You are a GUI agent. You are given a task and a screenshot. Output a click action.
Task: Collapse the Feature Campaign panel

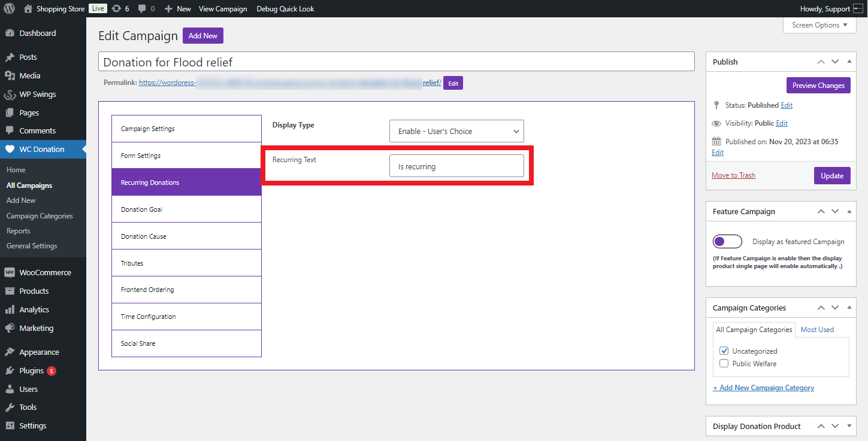(849, 211)
